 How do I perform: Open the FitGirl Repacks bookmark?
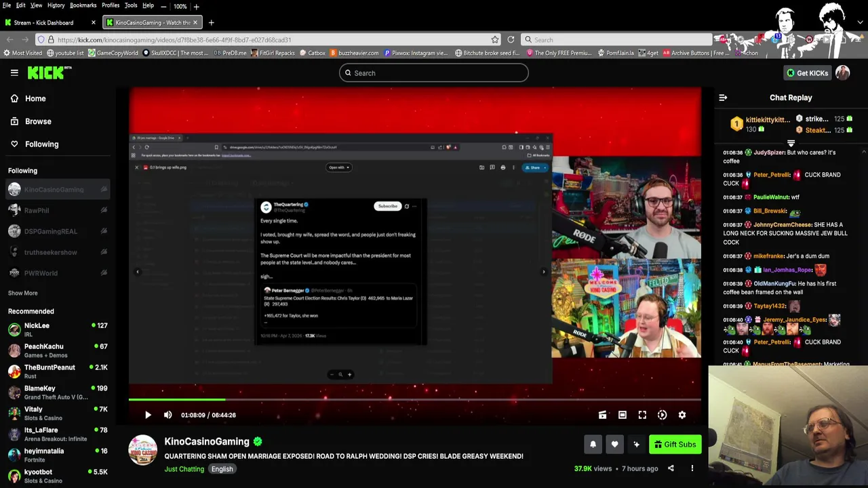tap(273, 53)
